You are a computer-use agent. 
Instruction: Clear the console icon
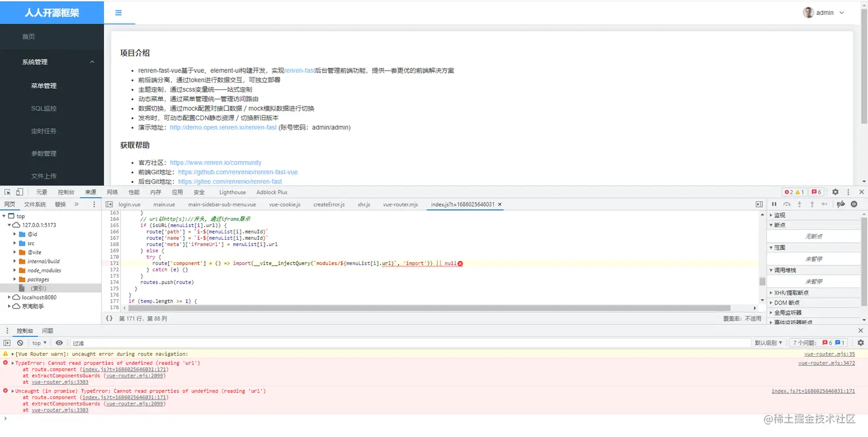(20, 343)
